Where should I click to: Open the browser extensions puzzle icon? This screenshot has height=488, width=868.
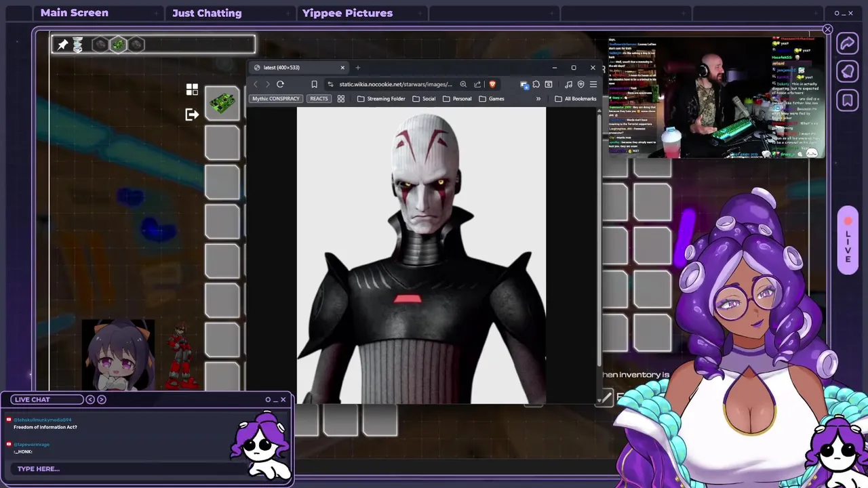(x=536, y=84)
